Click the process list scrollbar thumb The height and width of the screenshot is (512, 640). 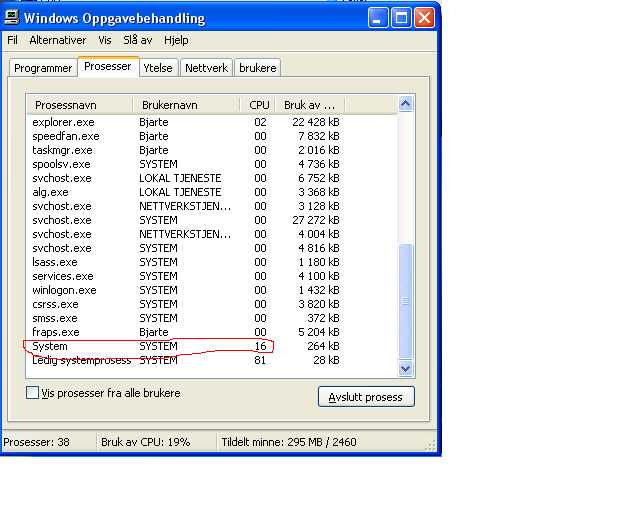point(405,301)
